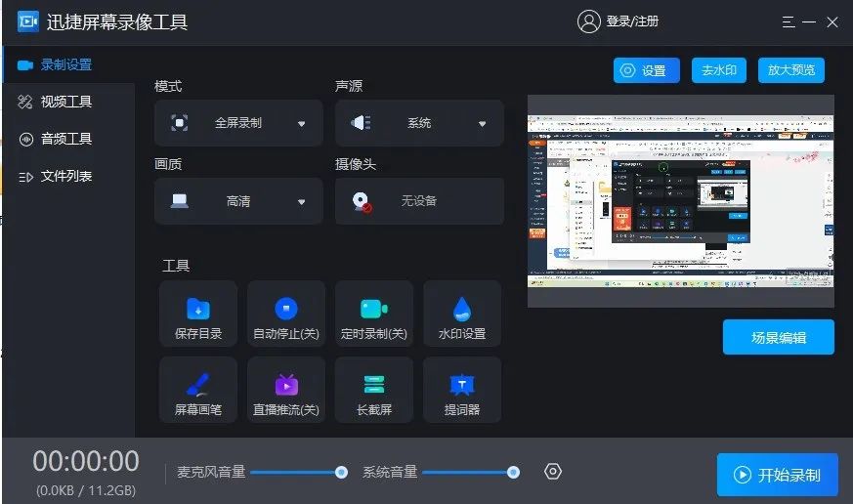Screen dimensions: 853x504
Task: Click the 全屏录制 mode text
Action: pyautogui.click(x=238, y=123)
